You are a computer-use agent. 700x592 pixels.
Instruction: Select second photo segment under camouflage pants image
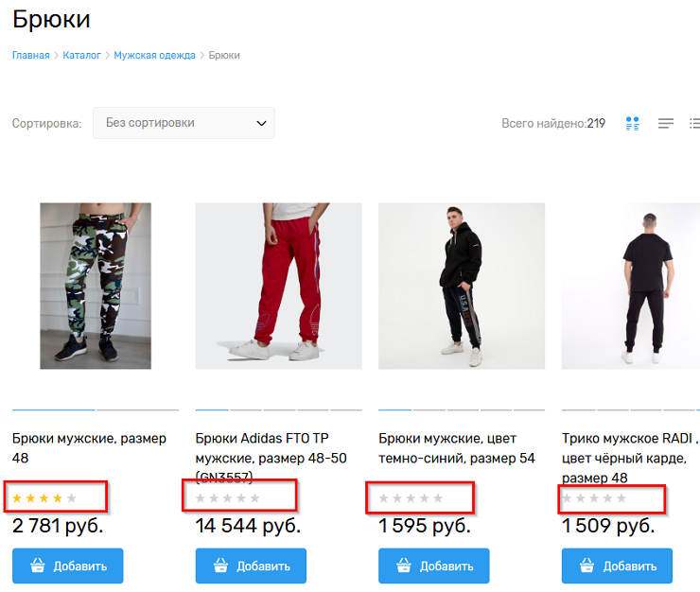(x=137, y=409)
